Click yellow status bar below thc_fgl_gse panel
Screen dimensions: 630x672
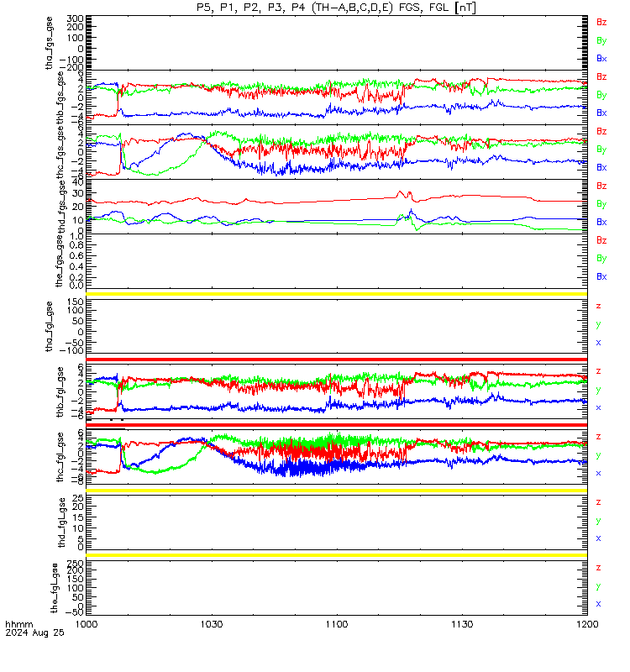[337, 491]
